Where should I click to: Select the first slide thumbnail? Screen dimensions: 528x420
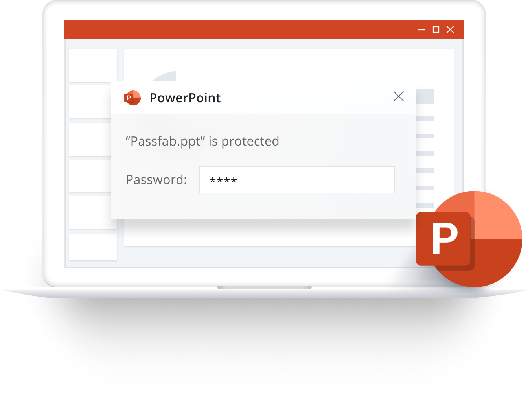tap(93, 65)
